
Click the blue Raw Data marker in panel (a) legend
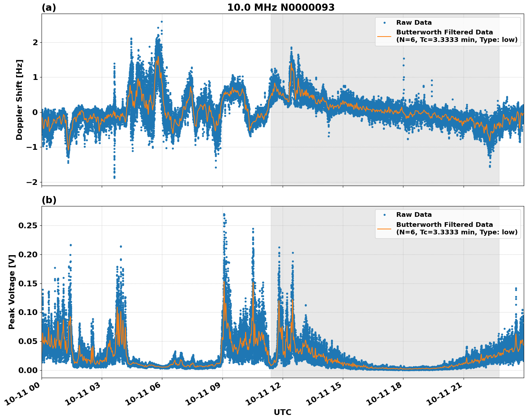(x=384, y=23)
